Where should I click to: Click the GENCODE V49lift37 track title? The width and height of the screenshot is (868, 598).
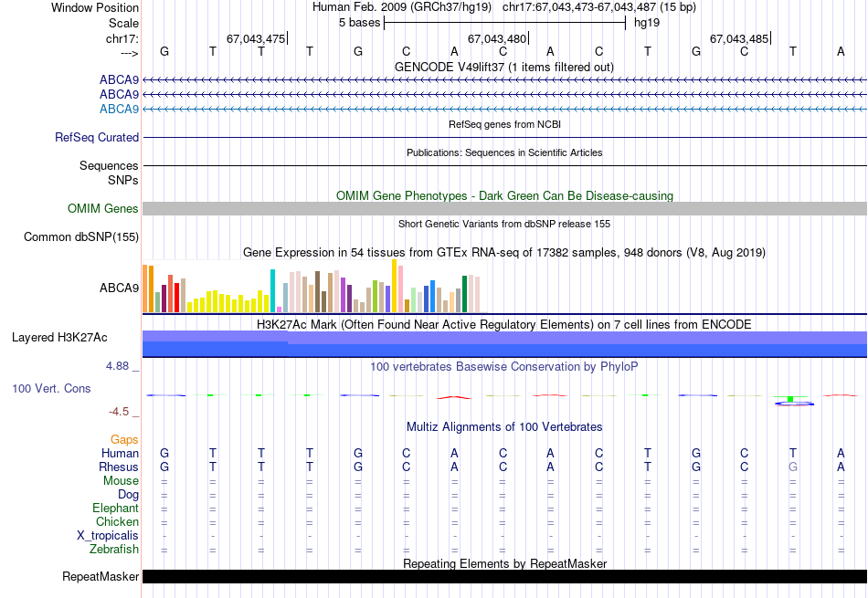click(504, 67)
